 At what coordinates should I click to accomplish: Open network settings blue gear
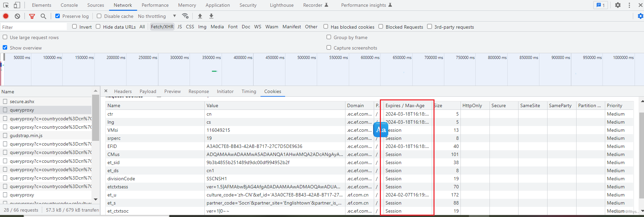coord(640,16)
